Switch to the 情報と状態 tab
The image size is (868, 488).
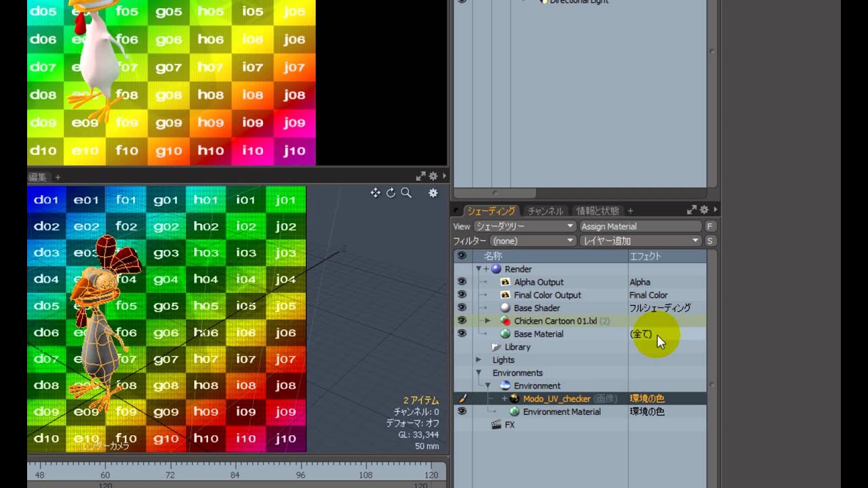(597, 211)
